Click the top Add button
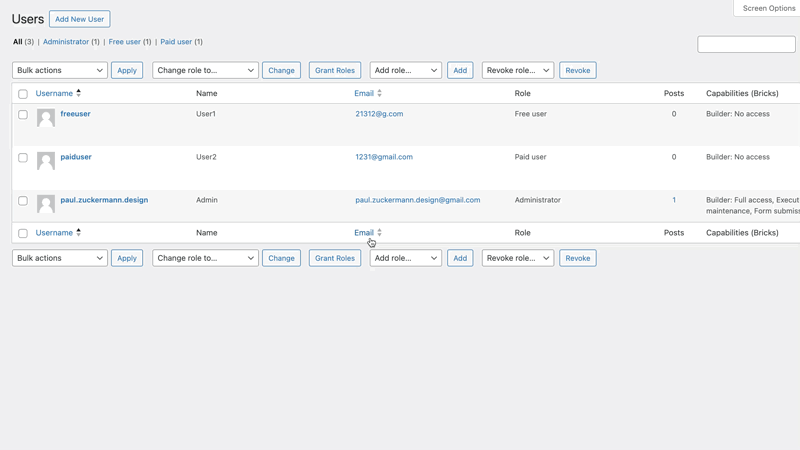The height and width of the screenshot is (450, 800). pos(460,70)
